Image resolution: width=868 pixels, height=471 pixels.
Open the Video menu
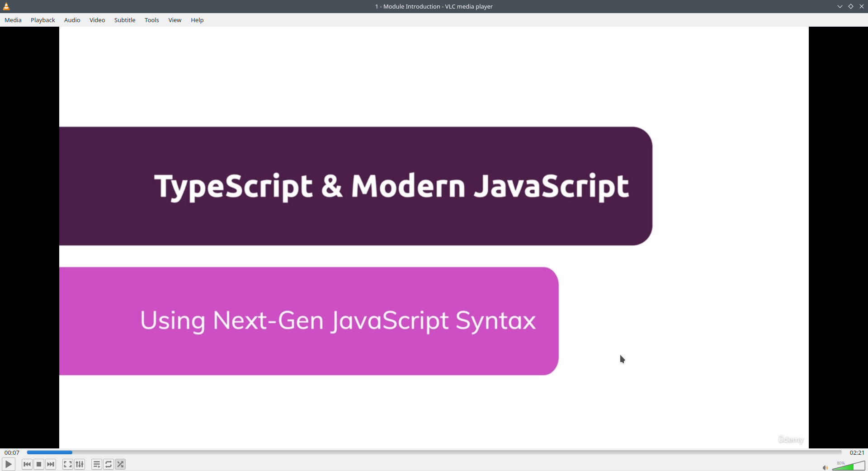coord(97,20)
